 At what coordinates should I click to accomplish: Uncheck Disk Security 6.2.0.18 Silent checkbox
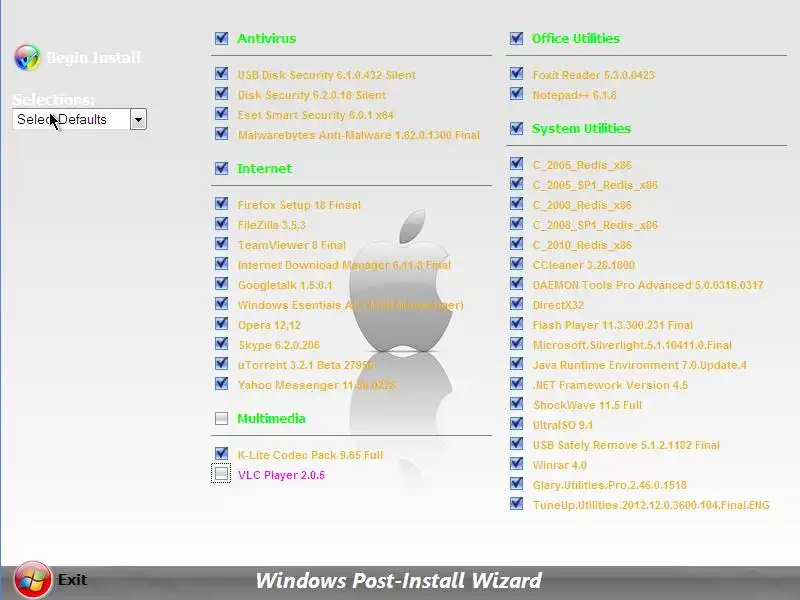[x=221, y=94]
